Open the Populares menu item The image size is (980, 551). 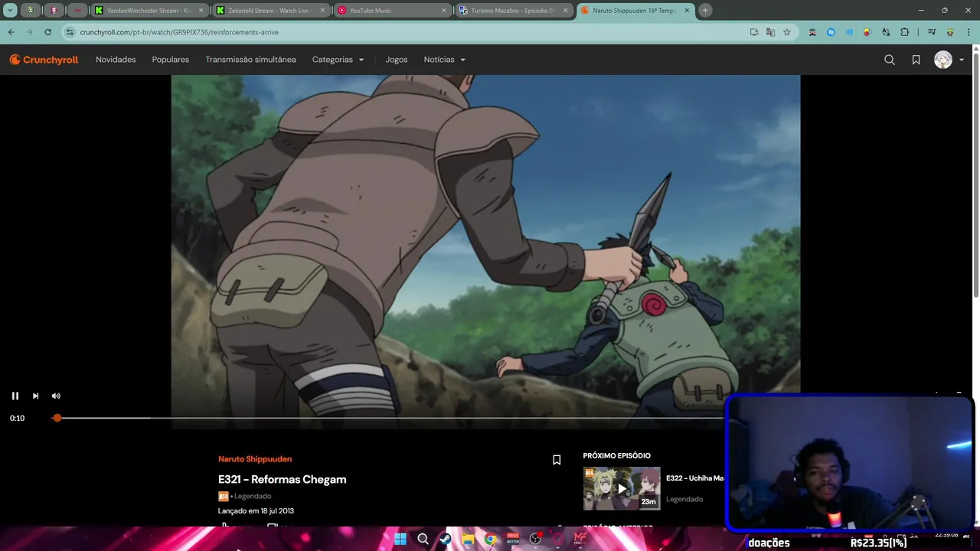(171, 60)
